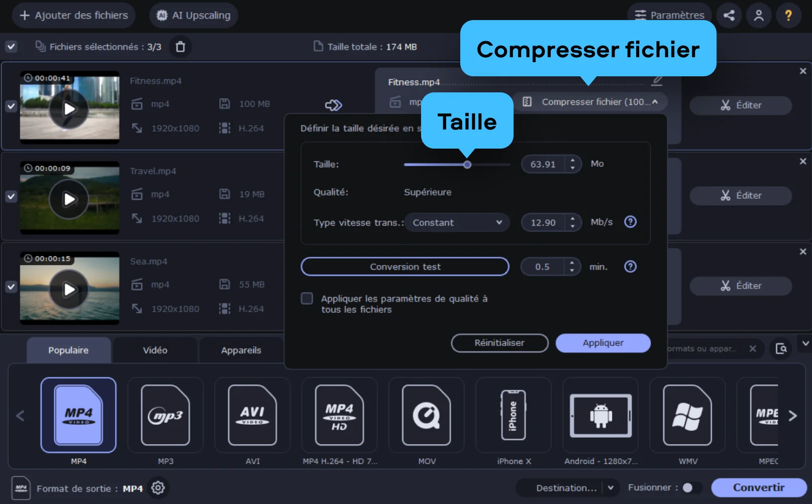Show next format presets with right arrow
This screenshot has width=812, height=504.
click(x=792, y=416)
